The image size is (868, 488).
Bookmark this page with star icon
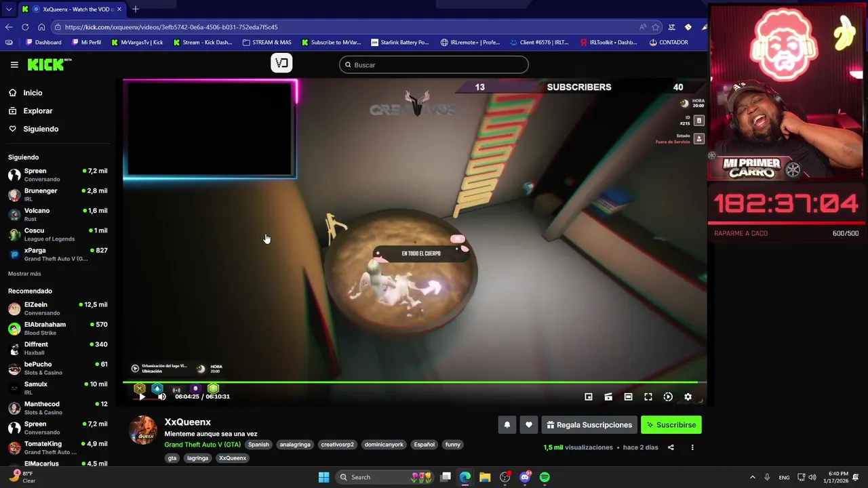(655, 27)
